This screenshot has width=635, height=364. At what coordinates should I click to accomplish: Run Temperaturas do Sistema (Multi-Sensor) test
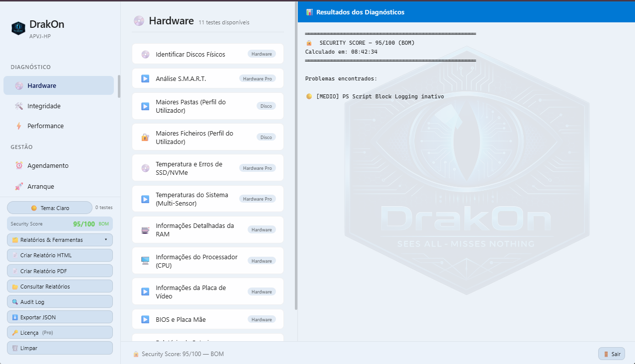208,199
